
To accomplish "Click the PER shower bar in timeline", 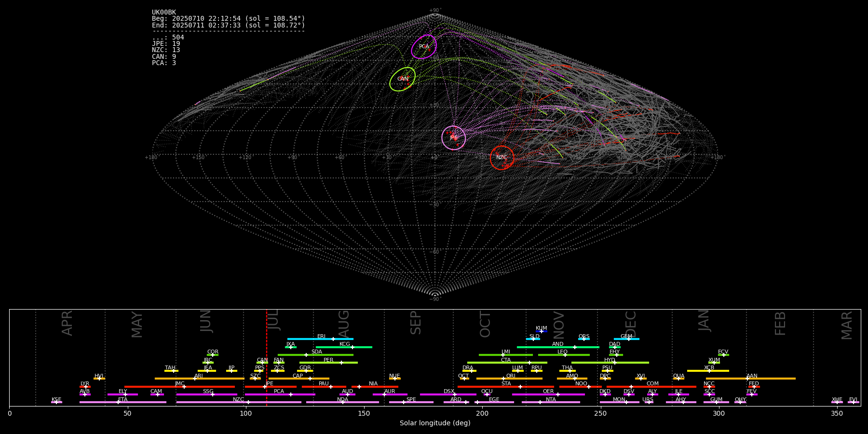I will pos(328,363).
